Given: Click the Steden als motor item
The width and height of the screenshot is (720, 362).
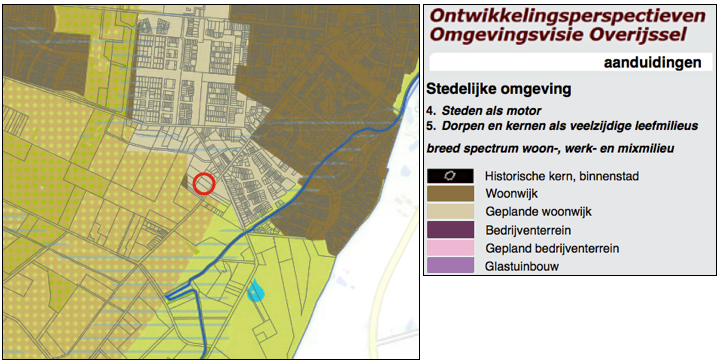Looking at the screenshot, I should 491,111.
